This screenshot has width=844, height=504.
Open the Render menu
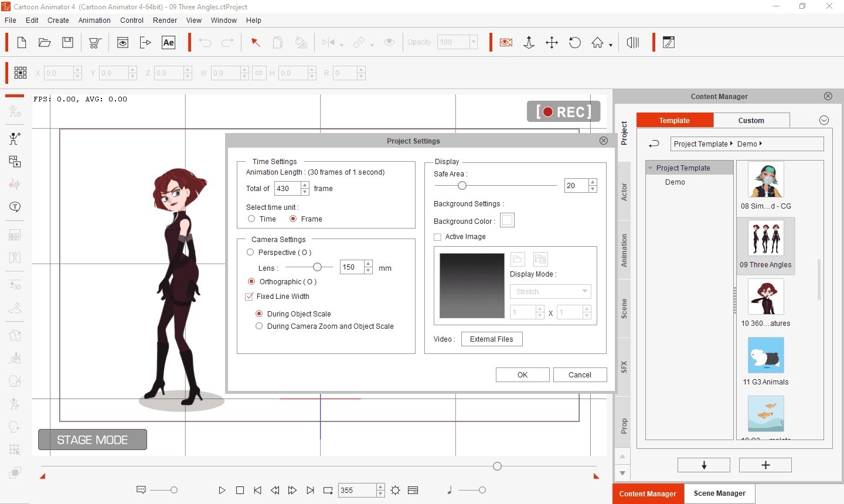point(165,20)
